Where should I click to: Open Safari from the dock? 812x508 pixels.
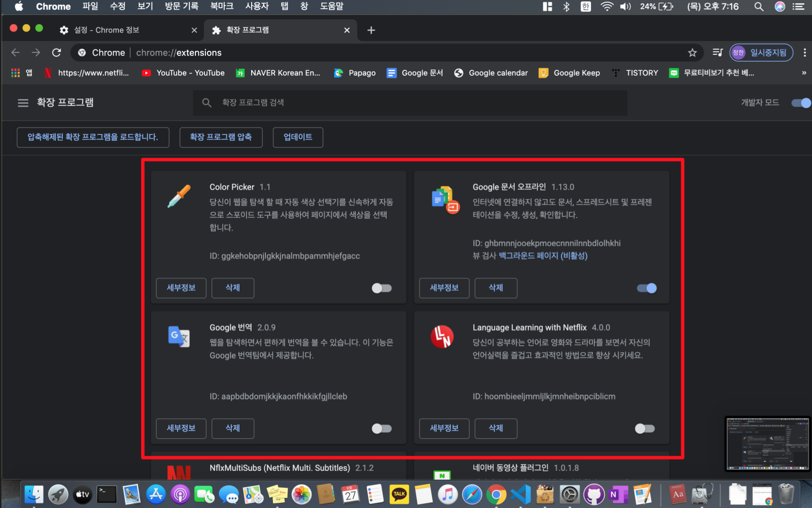click(x=472, y=494)
